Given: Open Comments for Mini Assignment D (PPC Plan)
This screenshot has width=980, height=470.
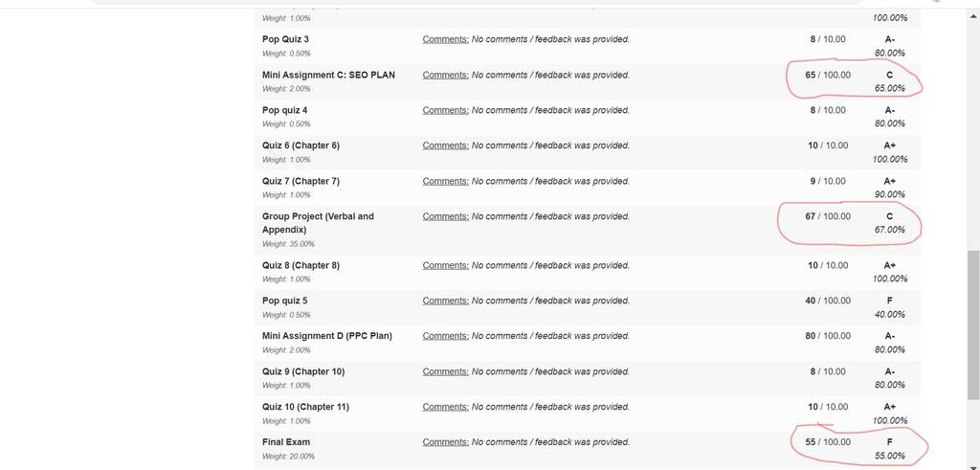Looking at the screenshot, I should (x=446, y=336).
